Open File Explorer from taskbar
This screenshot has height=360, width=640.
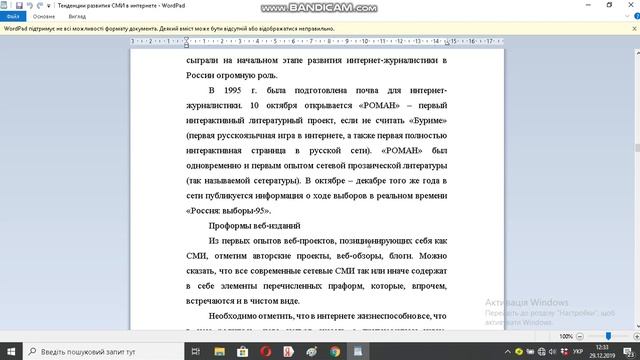coord(220,351)
